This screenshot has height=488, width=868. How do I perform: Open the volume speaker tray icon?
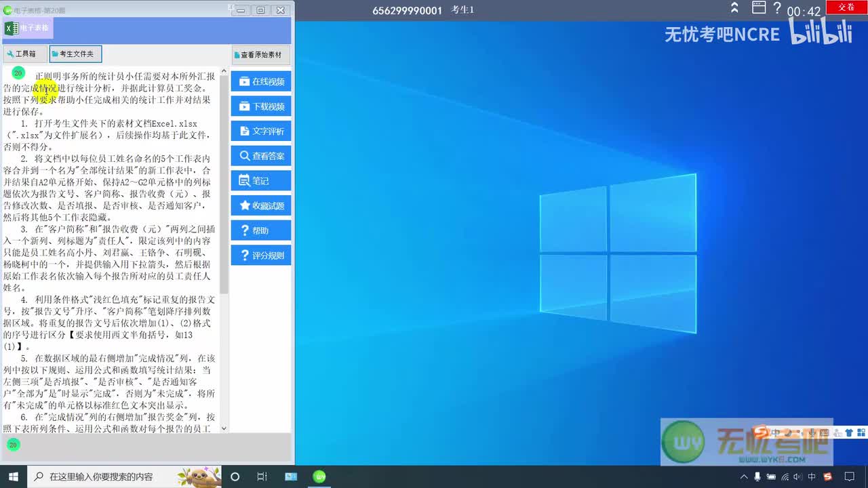797,477
